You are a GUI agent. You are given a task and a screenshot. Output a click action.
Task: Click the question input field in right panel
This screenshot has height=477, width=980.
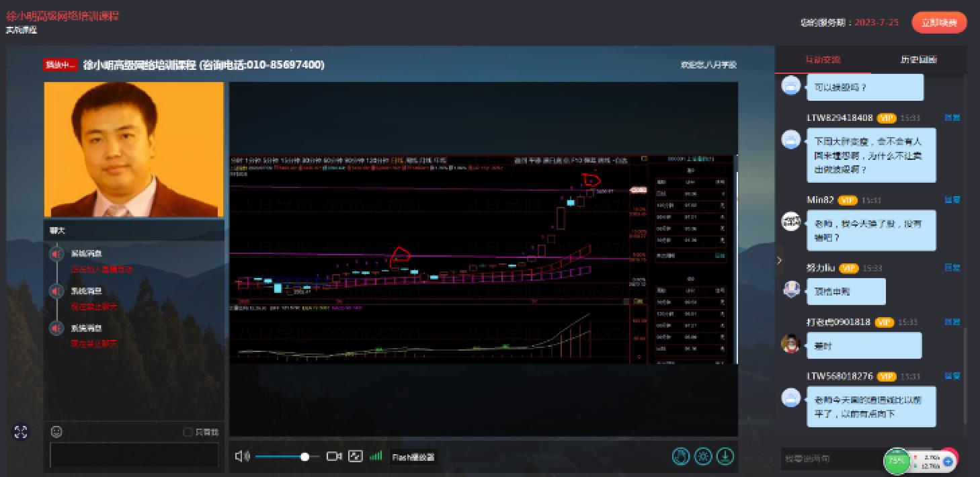pos(830,459)
